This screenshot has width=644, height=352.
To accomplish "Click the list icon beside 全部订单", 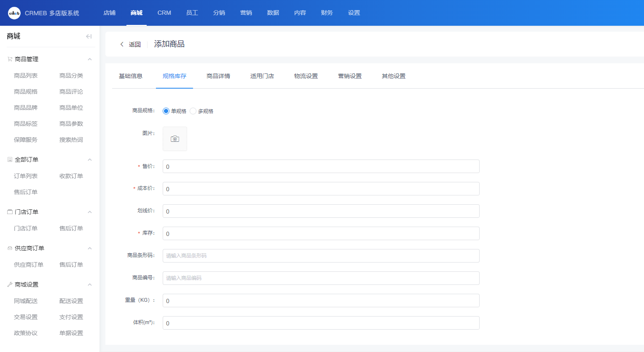I will pos(10,160).
